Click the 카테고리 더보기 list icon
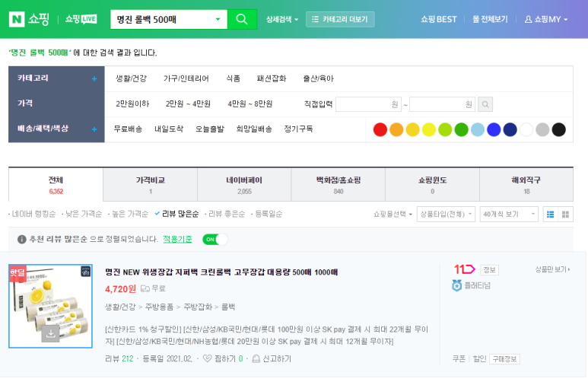 (x=316, y=19)
